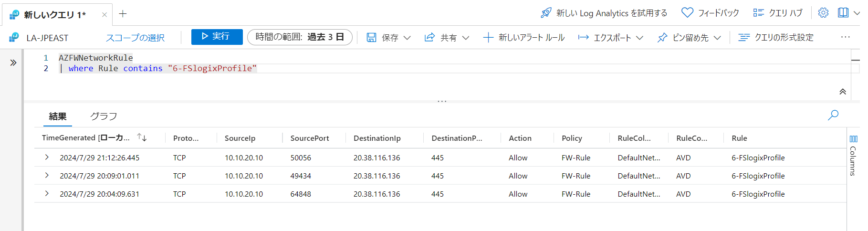Click the Feedback heart icon
Image resolution: width=868 pixels, height=231 pixels.
[x=687, y=13]
